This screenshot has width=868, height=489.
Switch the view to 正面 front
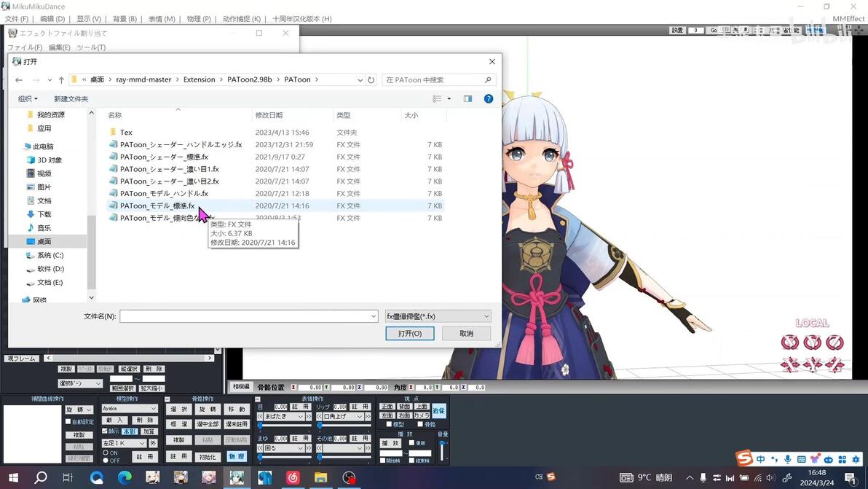tap(387, 407)
